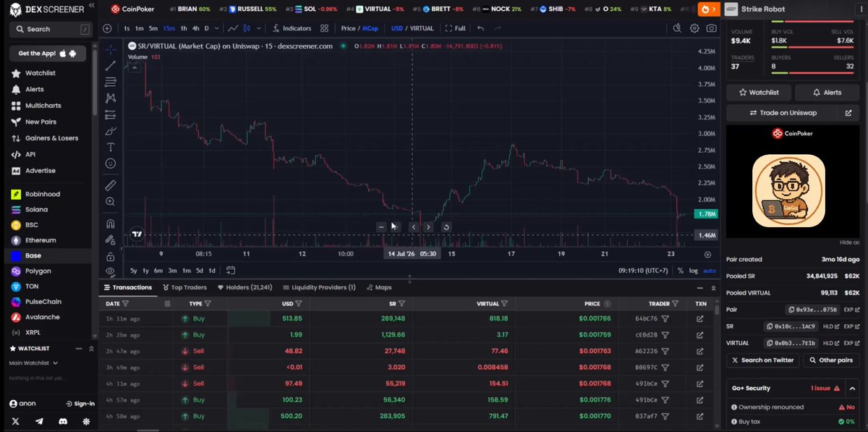Screen dimensions: 868x432
Task: Click the undo arrow in chart toolbar
Action: click(481, 28)
